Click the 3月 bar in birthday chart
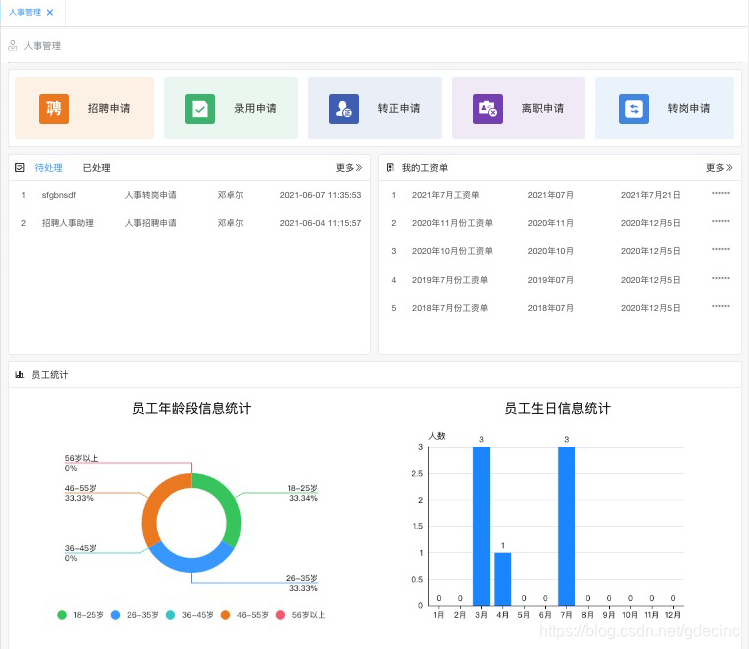This screenshot has width=749, height=649. coord(481,526)
